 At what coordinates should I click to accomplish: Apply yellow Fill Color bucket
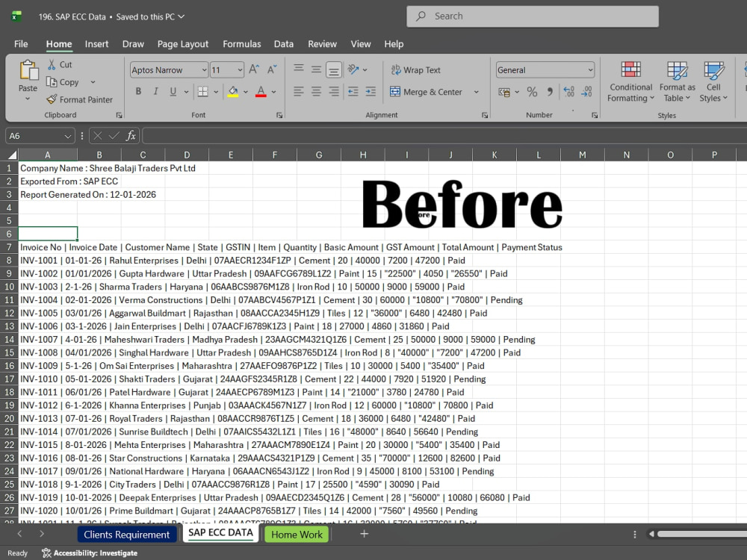233,91
